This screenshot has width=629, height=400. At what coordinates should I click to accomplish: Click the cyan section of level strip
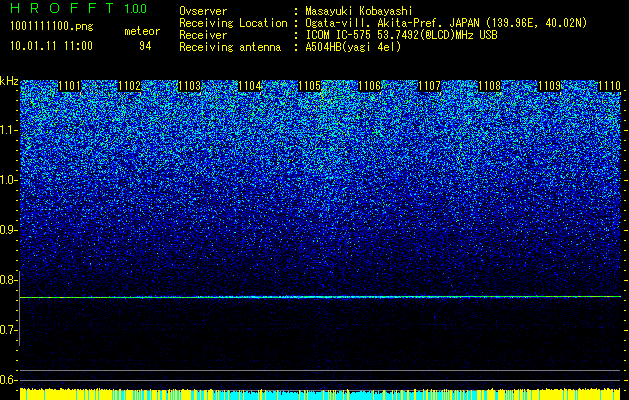320,396
